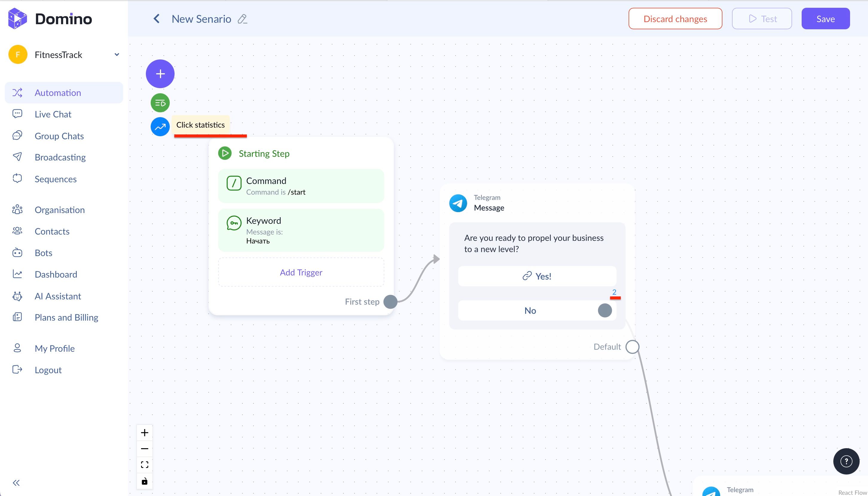Select the Command /start trigger
Image resolution: width=868 pixels, height=496 pixels.
301,186
